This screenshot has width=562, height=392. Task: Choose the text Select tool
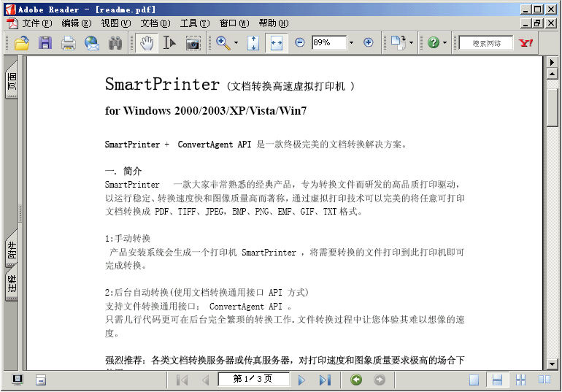tap(169, 43)
